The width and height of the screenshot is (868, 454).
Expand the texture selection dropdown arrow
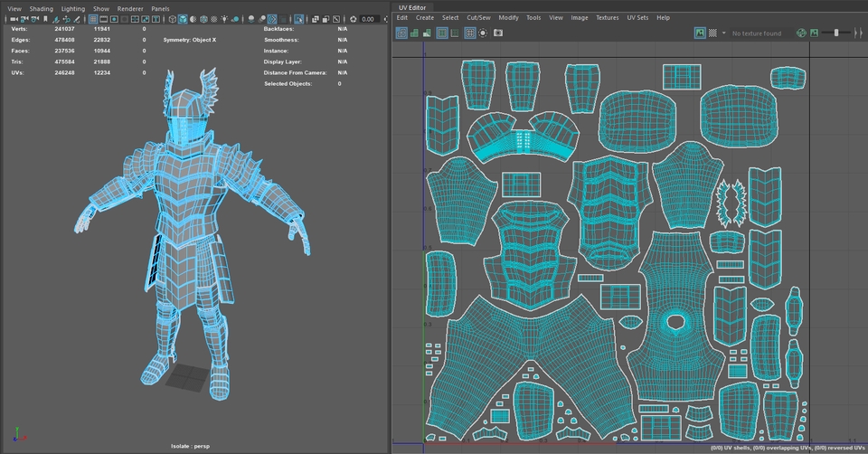[x=723, y=33]
